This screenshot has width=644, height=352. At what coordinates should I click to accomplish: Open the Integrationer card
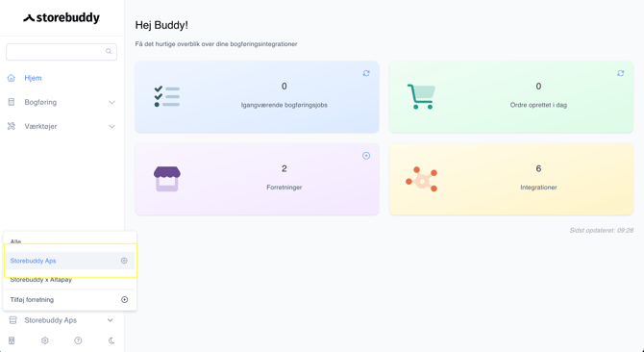pyautogui.click(x=511, y=179)
